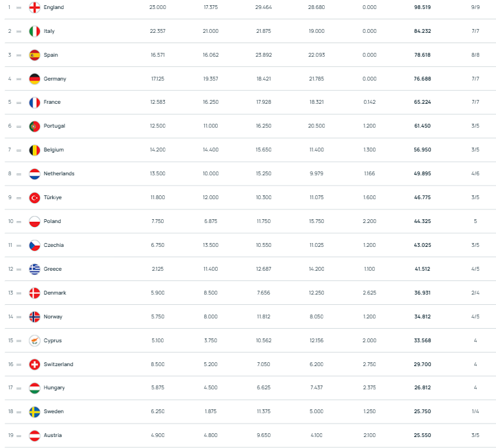Click the Norway flag icon
The height and width of the screenshot is (448, 496).
(35, 317)
